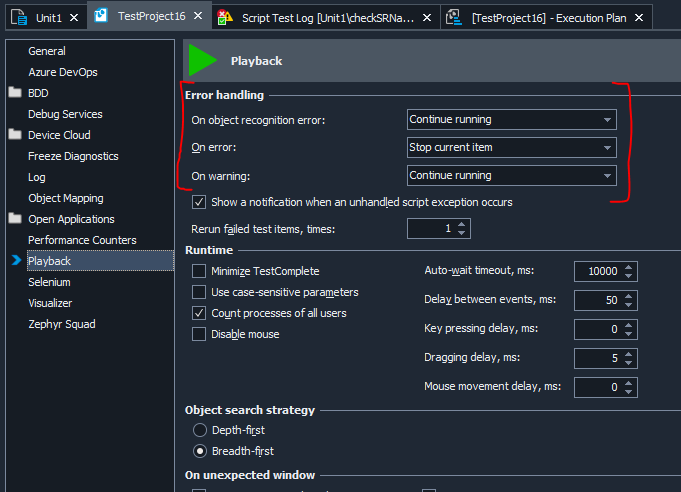681x492 pixels.
Task: Click the Execution Plan tab icon
Action: (453, 17)
